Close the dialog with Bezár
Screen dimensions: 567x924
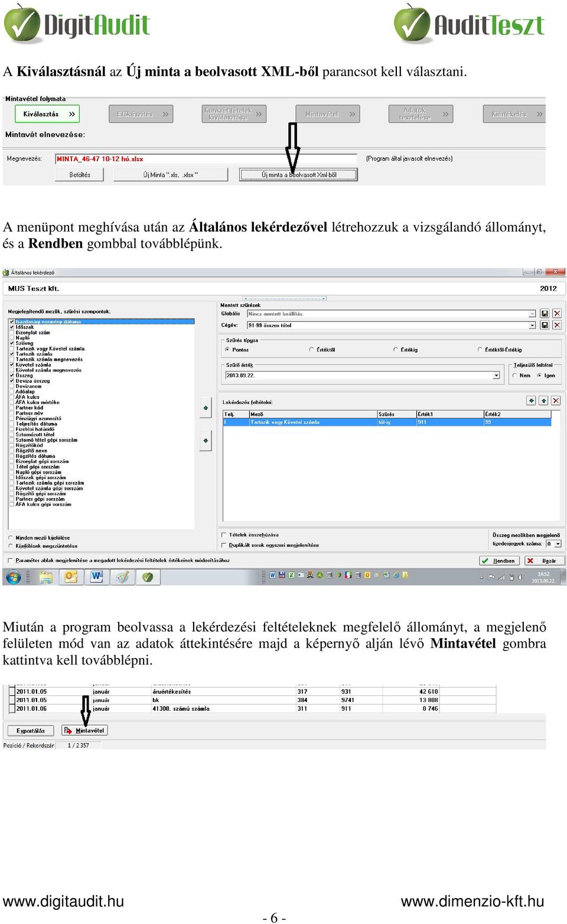544,561
